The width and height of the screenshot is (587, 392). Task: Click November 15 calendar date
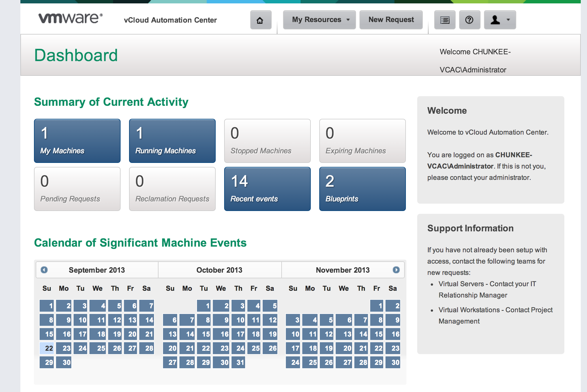[377, 334]
